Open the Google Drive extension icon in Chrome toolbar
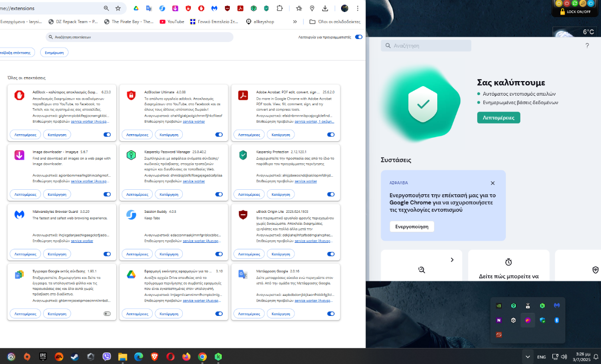This screenshot has width=601, height=364. click(136, 9)
